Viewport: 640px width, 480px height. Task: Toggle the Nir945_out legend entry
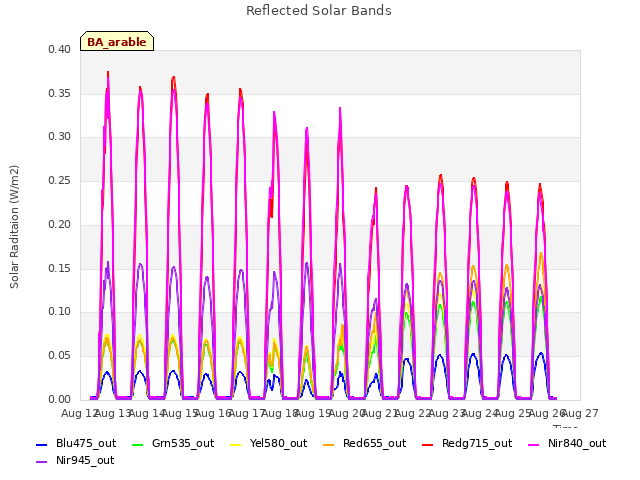75,460
